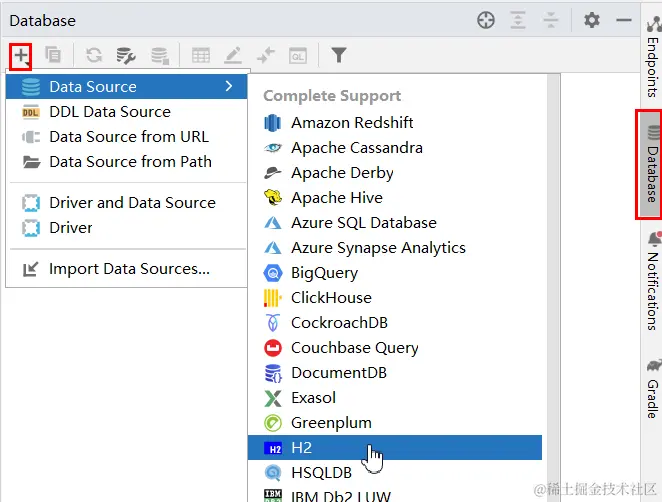Click the plus icon to add a data source
This screenshot has width=662, height=502.
(x=21, y=56)
